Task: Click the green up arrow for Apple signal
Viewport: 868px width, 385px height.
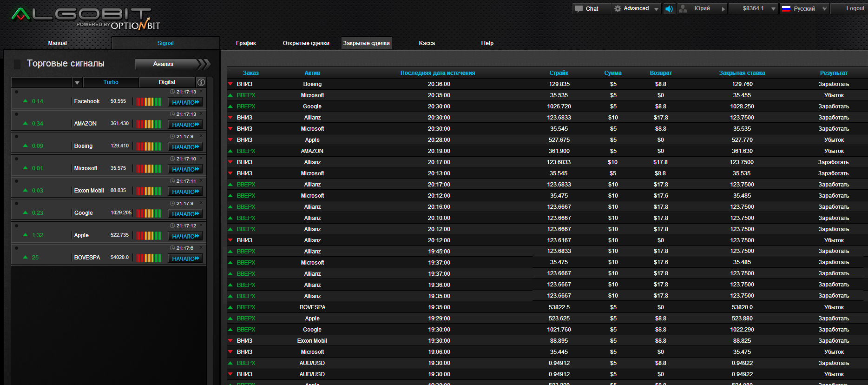Action: pos(26,235)
